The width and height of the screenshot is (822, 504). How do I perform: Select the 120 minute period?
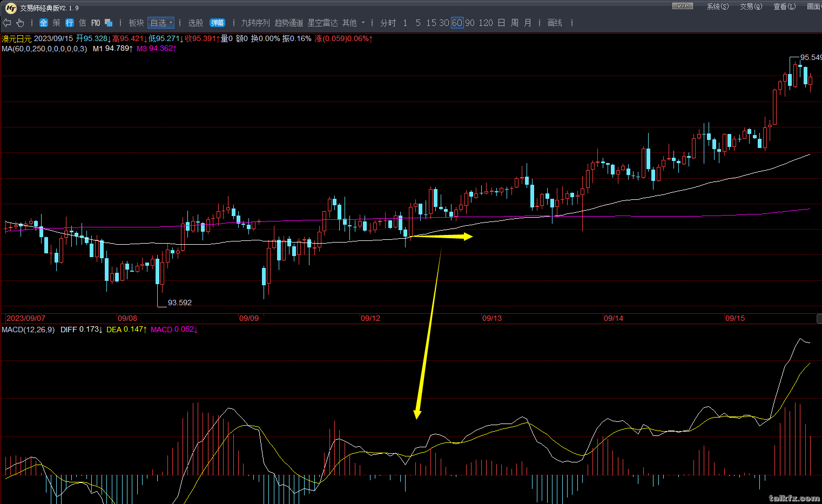pos(486,23)
